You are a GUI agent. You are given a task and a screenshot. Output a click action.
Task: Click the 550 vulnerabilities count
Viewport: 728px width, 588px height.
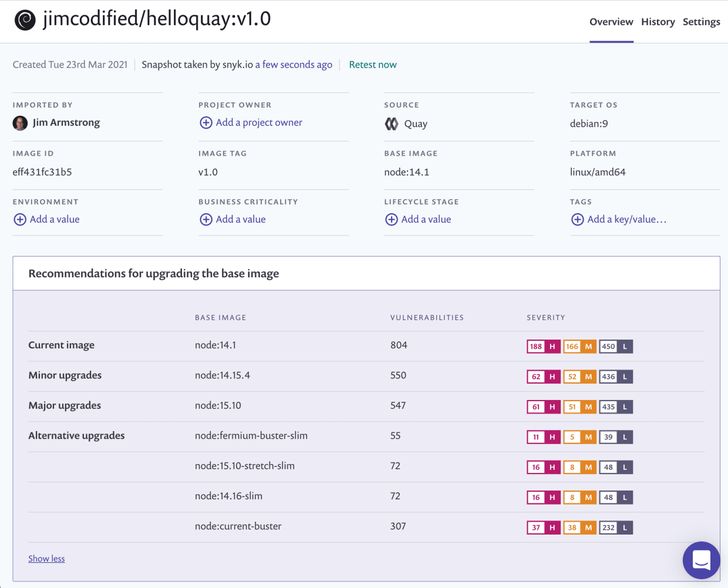[398, 375]
